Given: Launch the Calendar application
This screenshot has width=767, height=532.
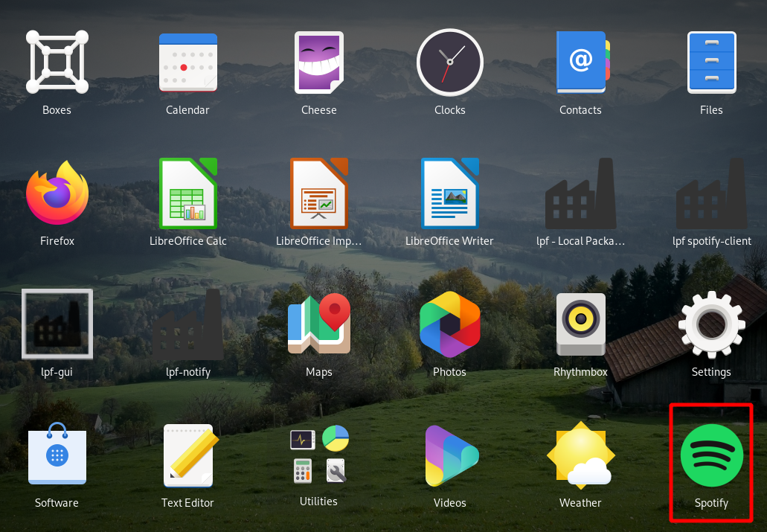Looking at the screenshot, I should [x=187, y=63].
